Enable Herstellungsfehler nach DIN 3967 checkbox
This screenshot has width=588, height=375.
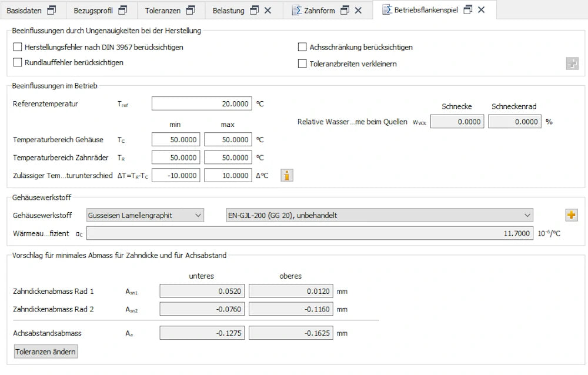click(18, 47)
